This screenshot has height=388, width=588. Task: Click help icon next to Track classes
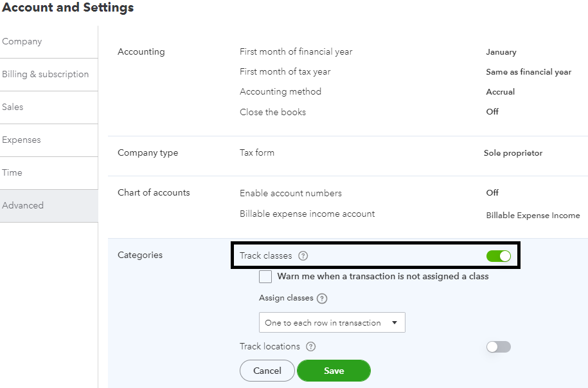303,256
